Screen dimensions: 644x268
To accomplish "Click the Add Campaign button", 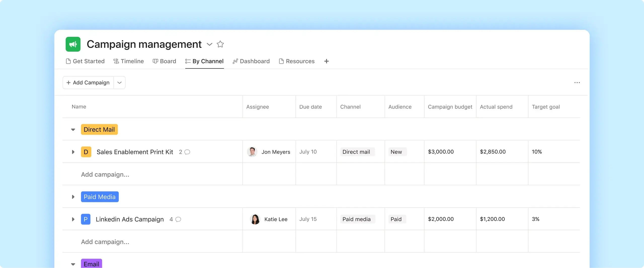I will coord(88,83).
